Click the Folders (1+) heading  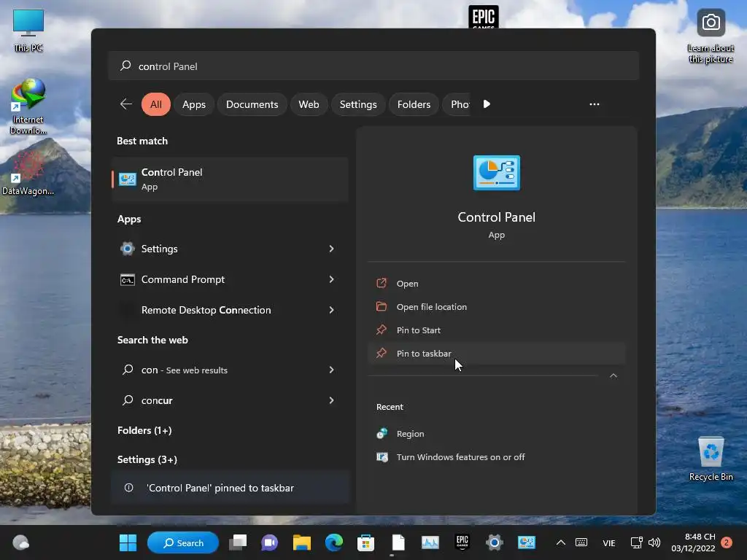pos(144,430)
